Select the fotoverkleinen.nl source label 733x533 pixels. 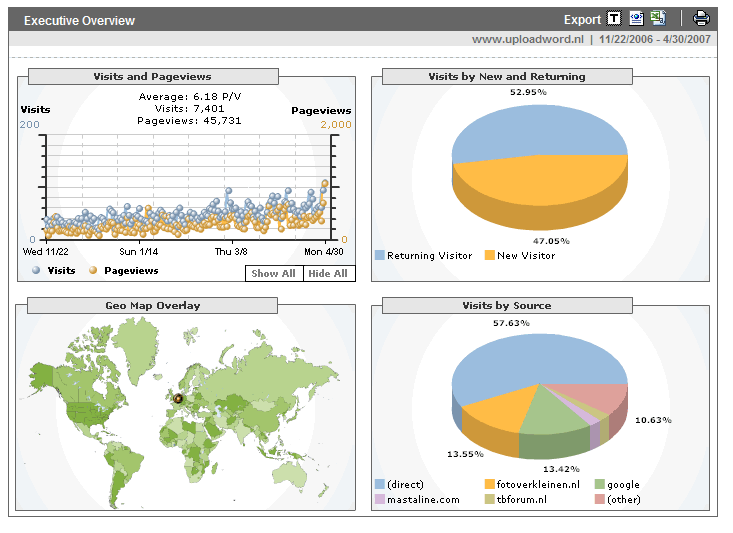[538, 484]
